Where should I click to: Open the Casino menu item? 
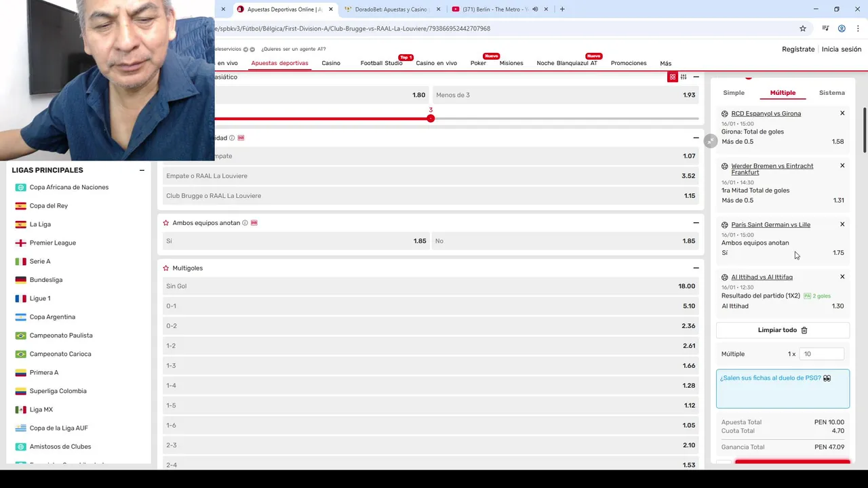click(331, 63)
